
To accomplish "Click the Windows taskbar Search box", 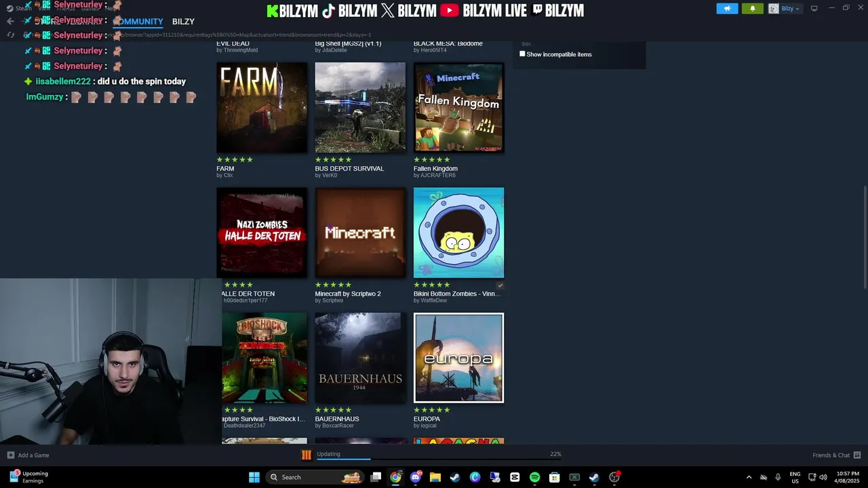I will point(314,477).
